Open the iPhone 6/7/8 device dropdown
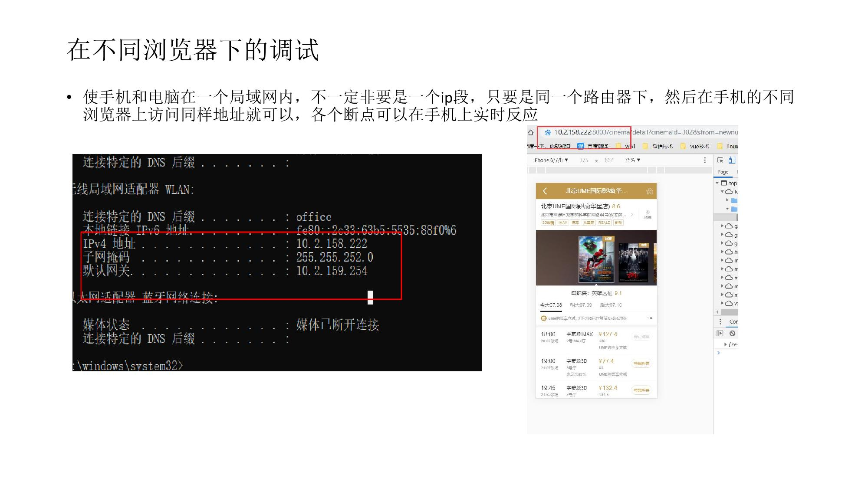This screenshot has height=488, width=868. coord(551,160)
